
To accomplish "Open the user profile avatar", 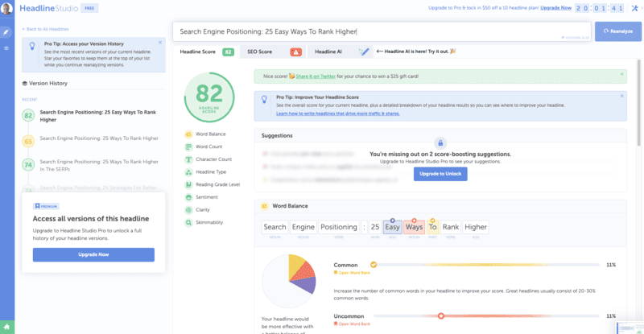I will click(6, 8).
